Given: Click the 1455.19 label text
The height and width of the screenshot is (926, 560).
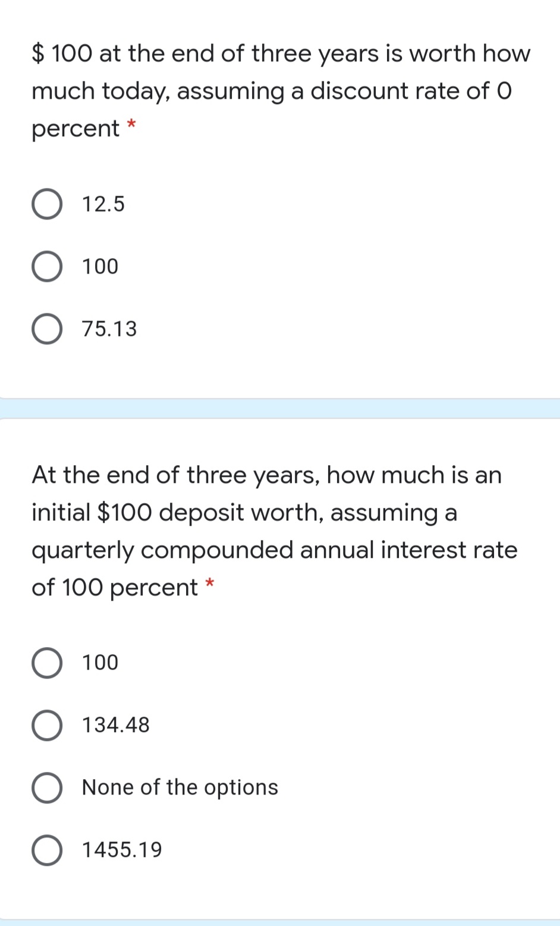Looking at the screenshot, I should tap(121, 849).
